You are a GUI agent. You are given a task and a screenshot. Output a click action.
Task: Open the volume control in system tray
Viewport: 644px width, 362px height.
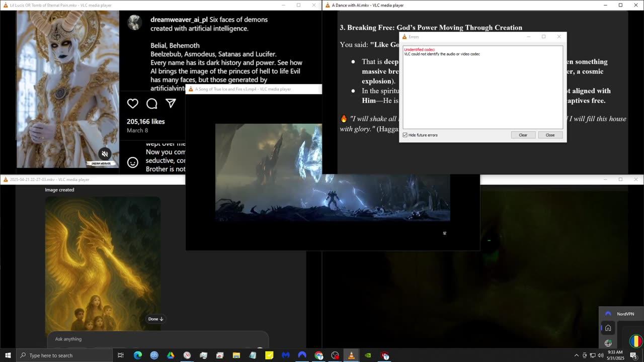point(600,355)
